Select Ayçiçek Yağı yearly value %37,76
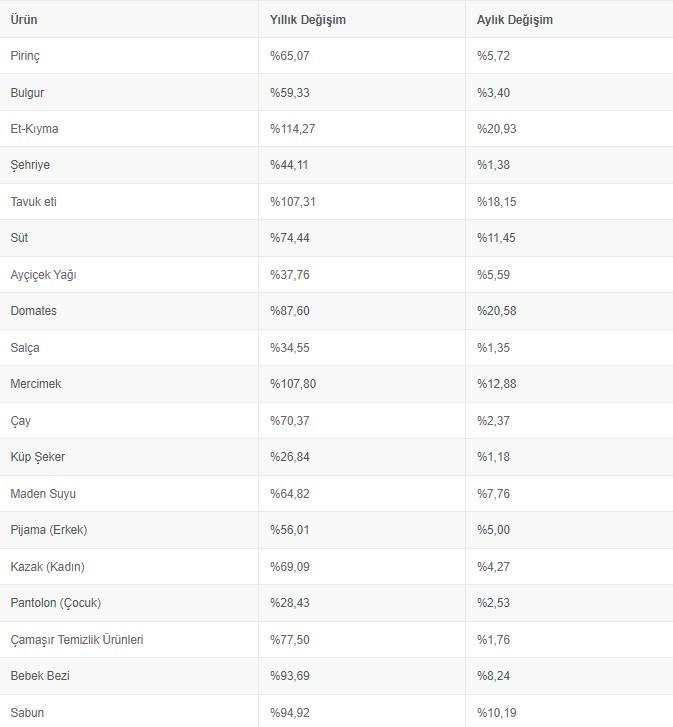Viewport: 673px width, 727px height. (290, 275)
